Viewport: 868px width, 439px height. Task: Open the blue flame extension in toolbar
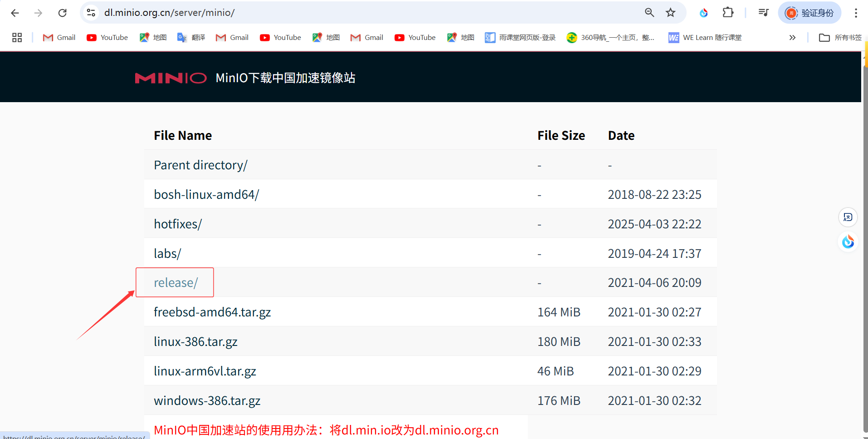[704, 13]
